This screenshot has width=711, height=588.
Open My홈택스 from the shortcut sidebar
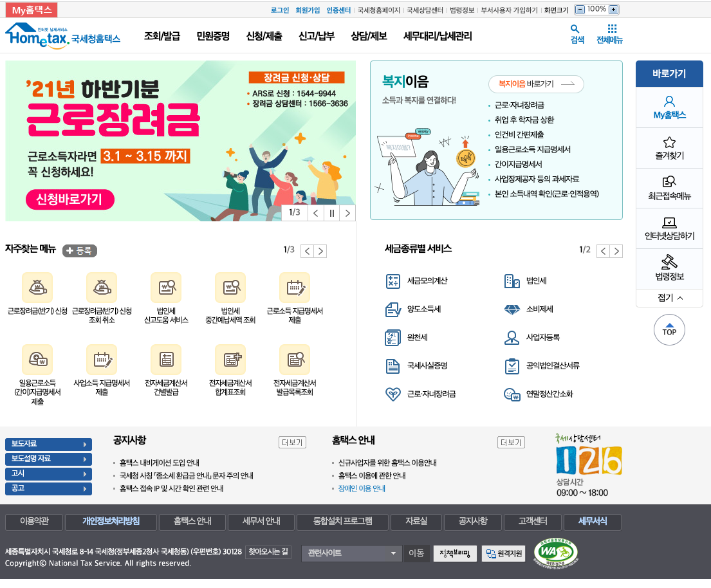tap(669, 107)
